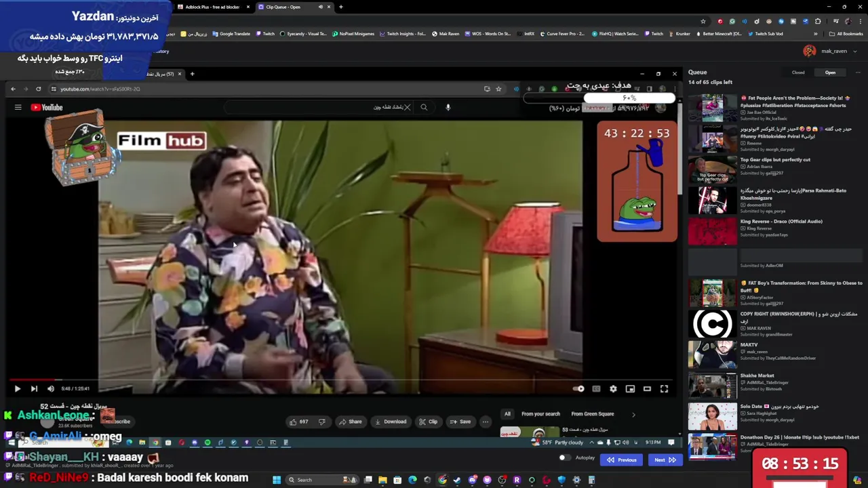Open new tab in inner browser
The height and width of the screenshot is (488, 868).
coord(192,74)
